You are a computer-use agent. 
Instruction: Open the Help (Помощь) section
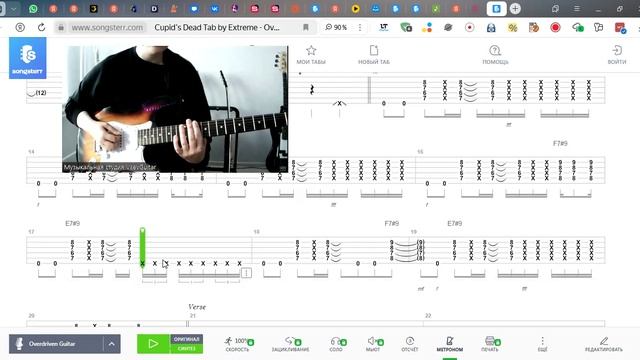pos(495,54)
